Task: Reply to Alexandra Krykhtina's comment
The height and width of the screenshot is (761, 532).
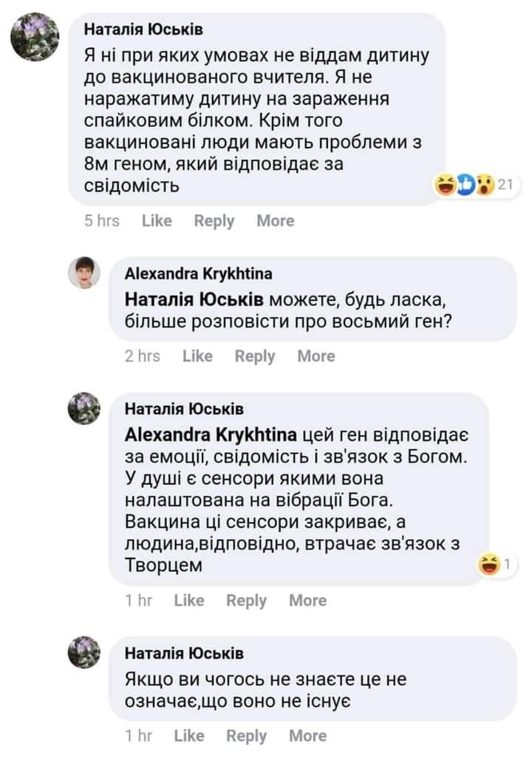Action: click(254, 356)
